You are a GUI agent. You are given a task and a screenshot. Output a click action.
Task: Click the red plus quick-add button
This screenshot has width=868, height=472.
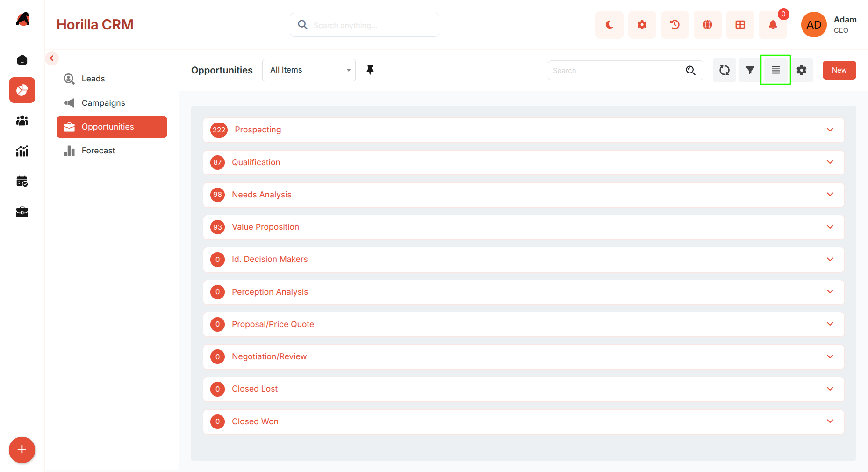pos(22,450)
